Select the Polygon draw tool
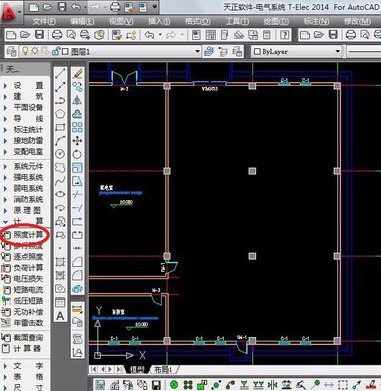 tap(60, 114)
